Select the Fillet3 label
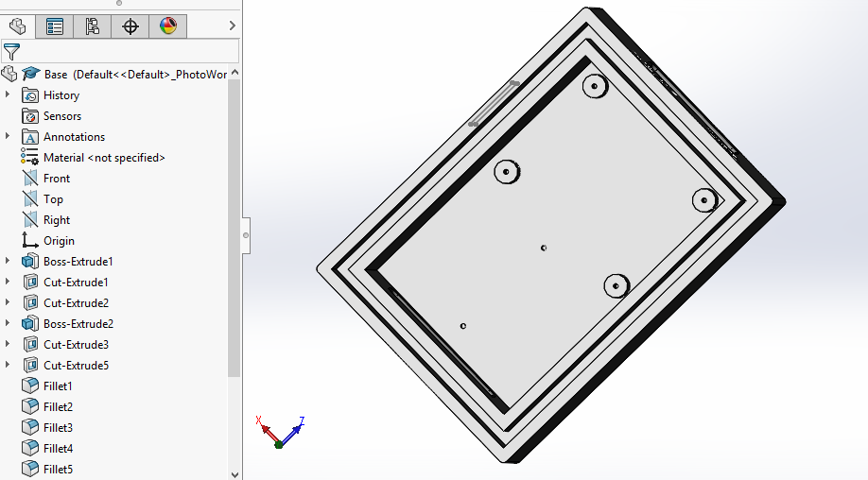This screenshot has width=868, height=480. click(x=58, y=427)
